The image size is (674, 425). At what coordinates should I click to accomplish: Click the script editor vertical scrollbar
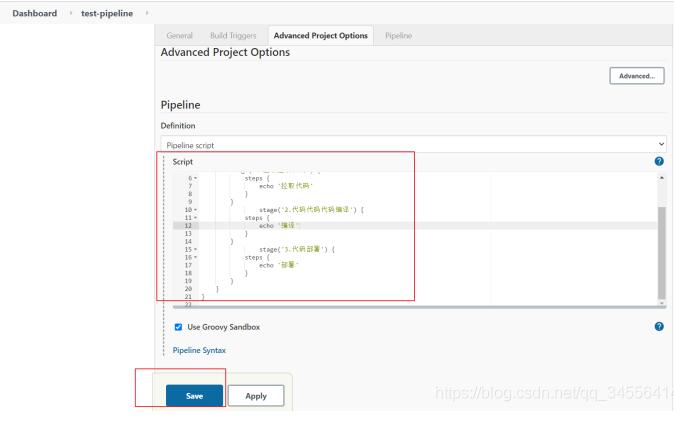click(660, 240)
